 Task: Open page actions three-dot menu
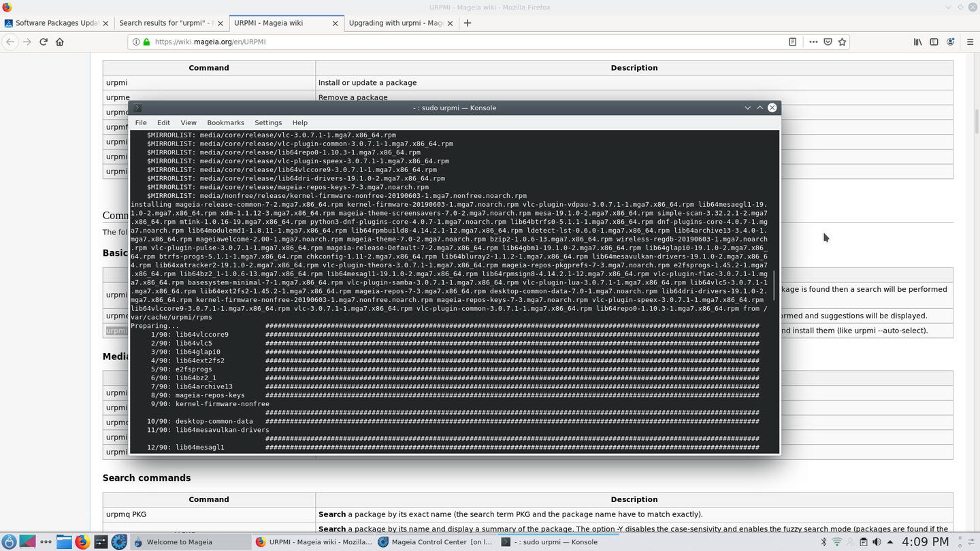813,41
